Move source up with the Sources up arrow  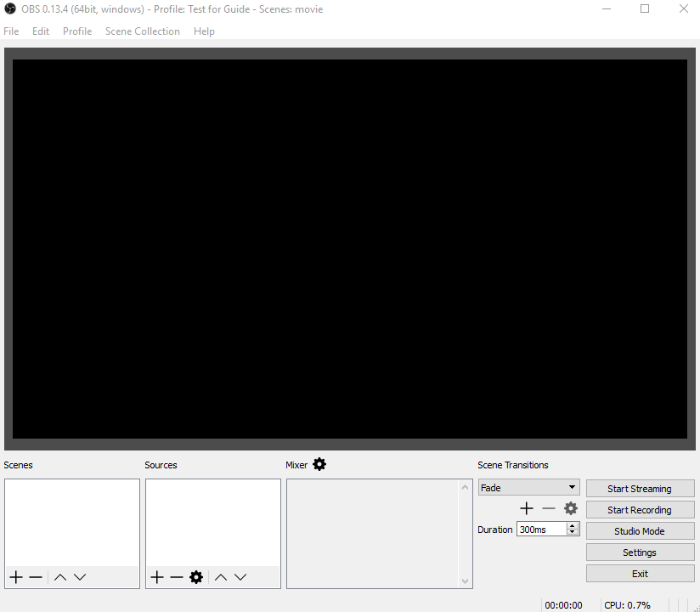[221, 577]
